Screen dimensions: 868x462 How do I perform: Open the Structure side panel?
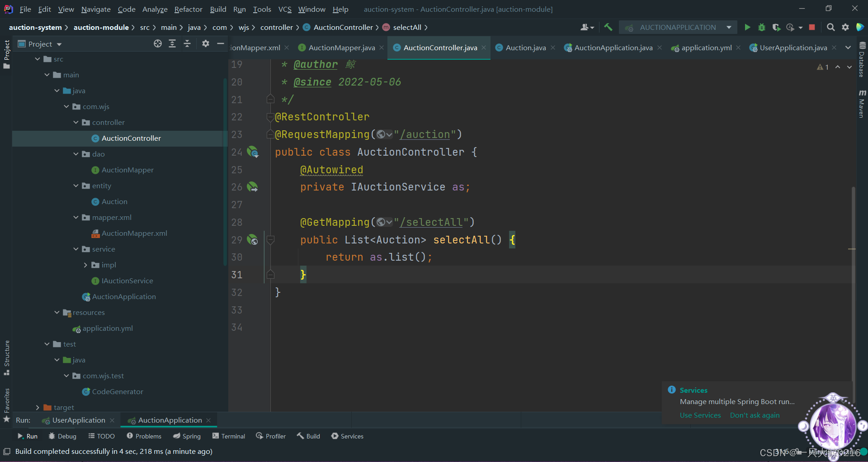tap(7, 357)
